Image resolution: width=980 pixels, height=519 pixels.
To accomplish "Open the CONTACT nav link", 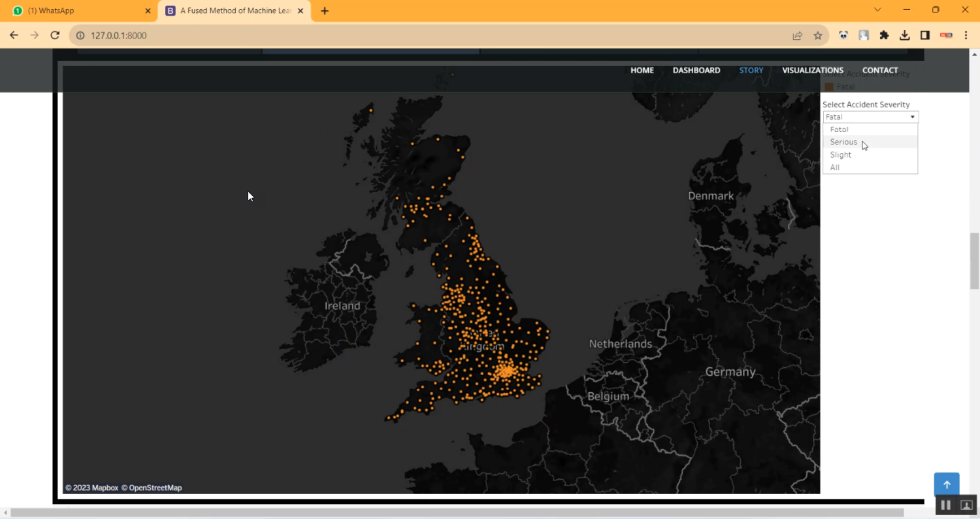I will (x=879, y=71).
